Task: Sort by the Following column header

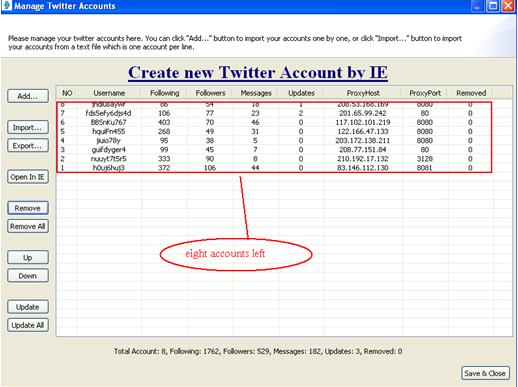Action: tap(164, 93)
